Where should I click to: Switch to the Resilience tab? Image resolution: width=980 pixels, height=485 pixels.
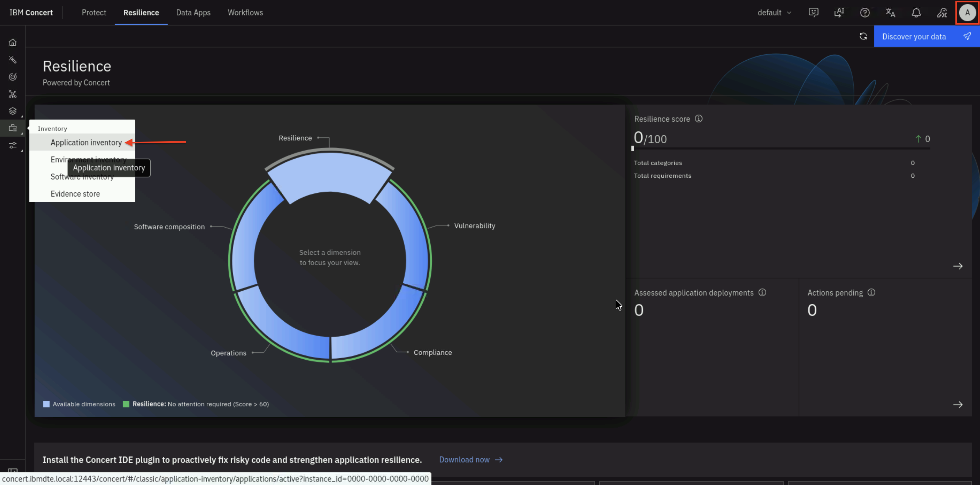coord(141,12)
